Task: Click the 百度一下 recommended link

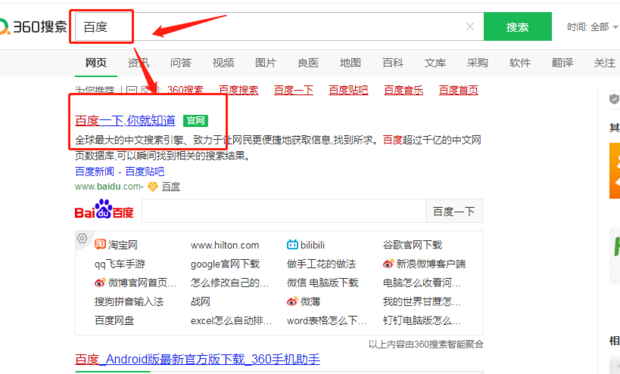Action: click(x=293, y=90)
